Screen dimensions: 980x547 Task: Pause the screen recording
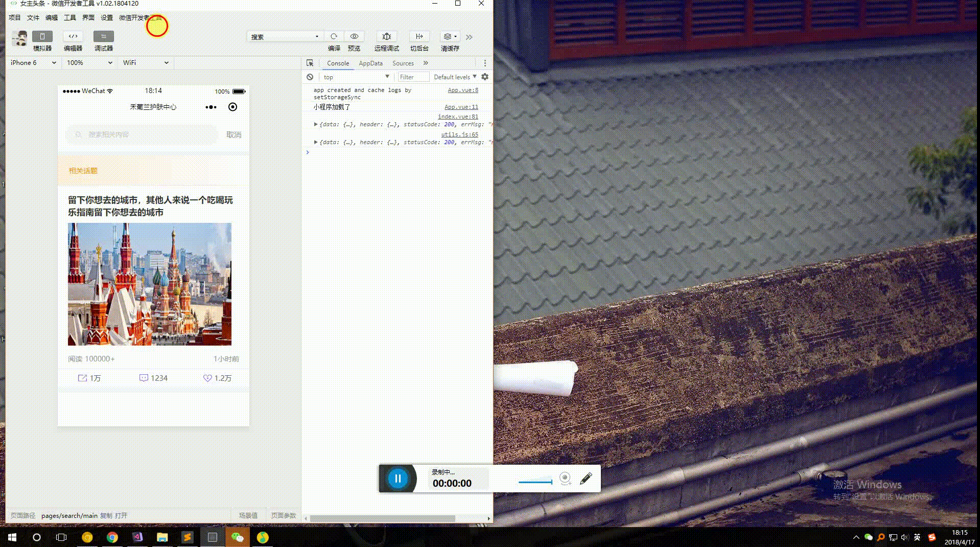point(398,478)
